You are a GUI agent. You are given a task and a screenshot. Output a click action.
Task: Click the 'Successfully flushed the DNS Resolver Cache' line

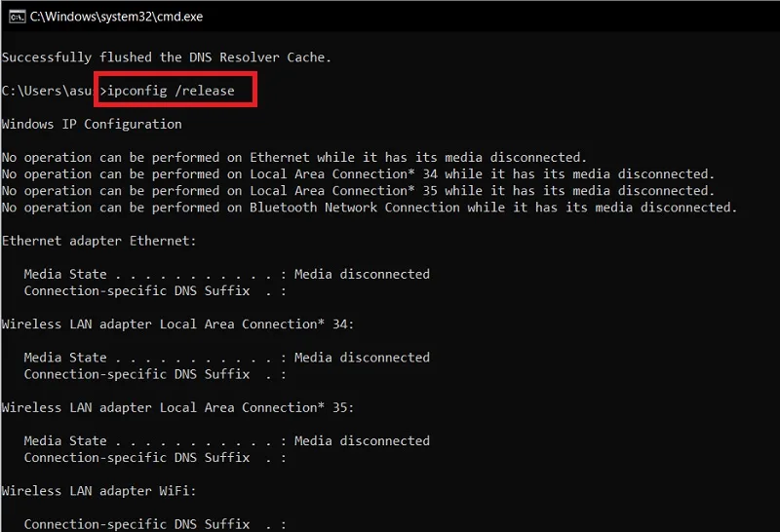[x=166, y=57]
